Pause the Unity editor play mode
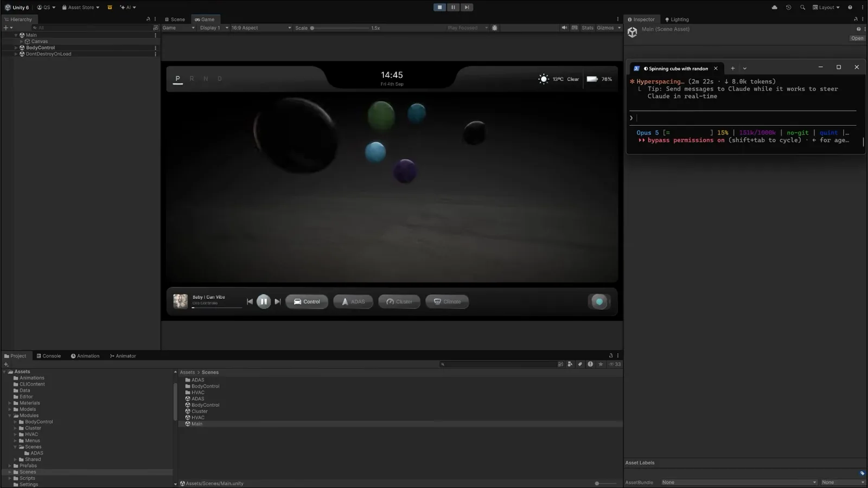Screen dimensions: 868x488 pos(453,7)
